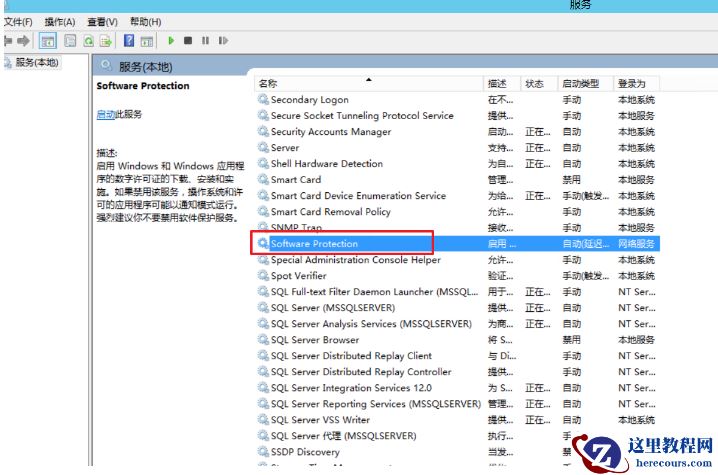Viewport: 718px width, 475px height.
Task: Click gear icon beside Server service
Action: [x=263, y=147]
